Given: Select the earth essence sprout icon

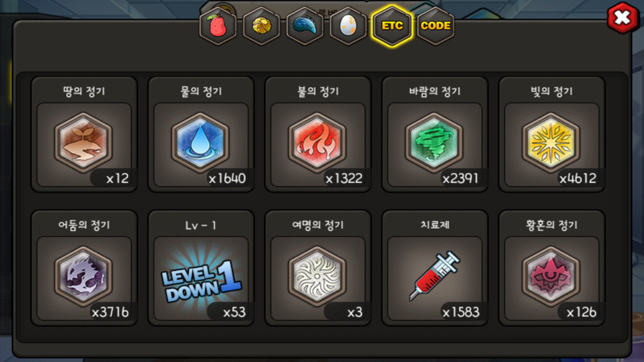Looking at the screenshot, I should tap(83, 143).
